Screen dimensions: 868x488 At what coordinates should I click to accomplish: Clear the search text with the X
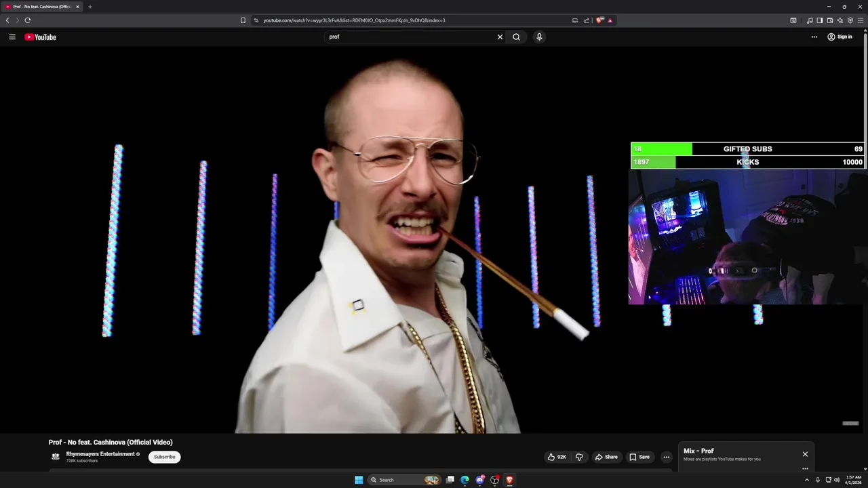tap(500, 37)
